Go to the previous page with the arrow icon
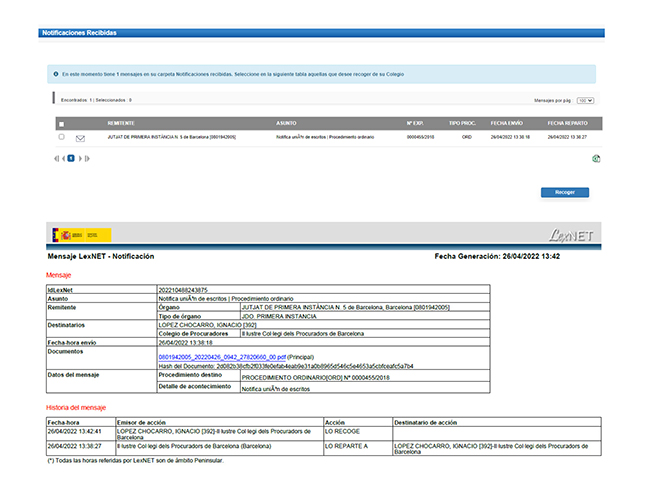The image size is (657, 500). pyautogui.click(x=64, y=158)
